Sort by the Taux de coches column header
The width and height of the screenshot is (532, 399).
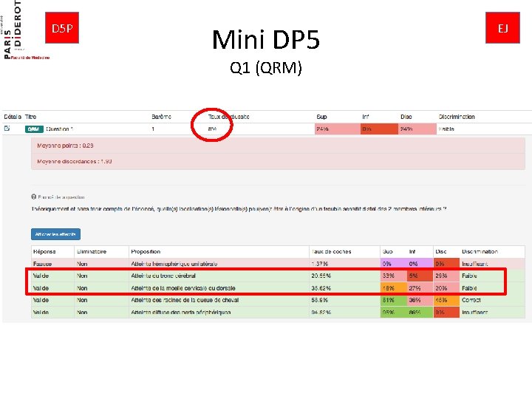tap(331, 251)
